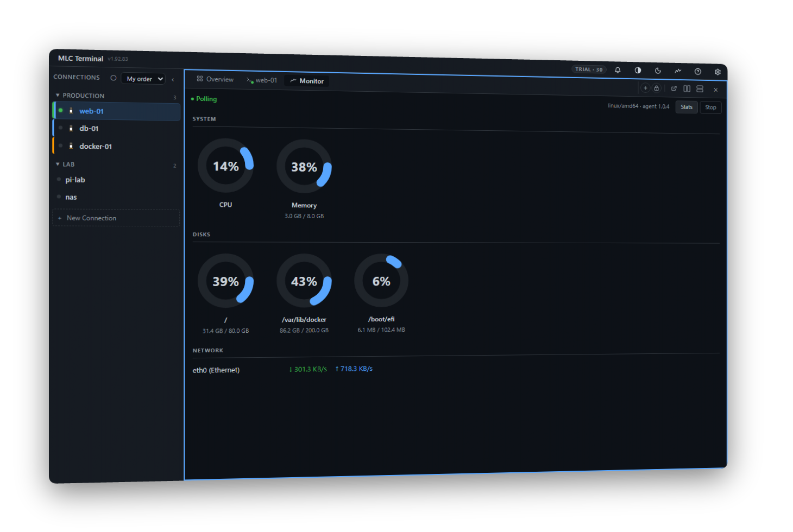The image size is (793, 532).
Task: Split the pane vertically into columns
Action: coord(687,88)
